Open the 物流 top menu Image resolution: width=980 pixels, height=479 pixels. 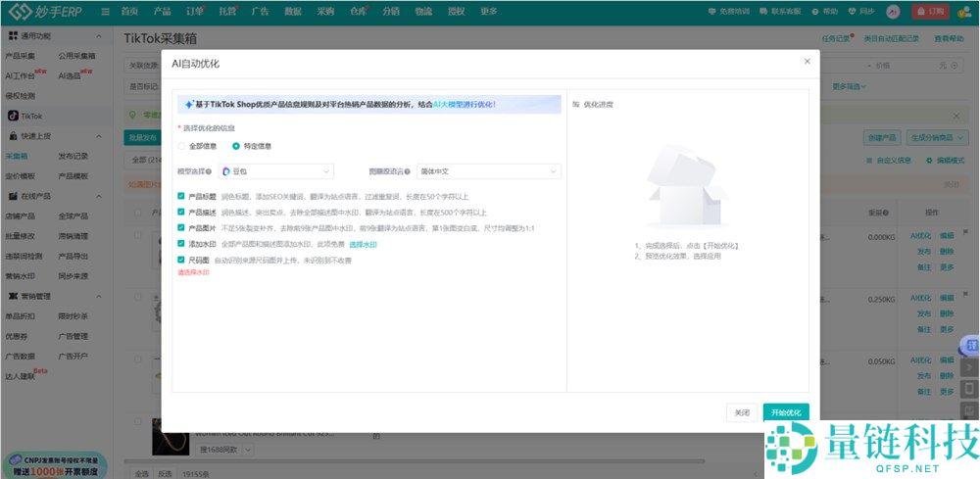[x=423, y=12]
